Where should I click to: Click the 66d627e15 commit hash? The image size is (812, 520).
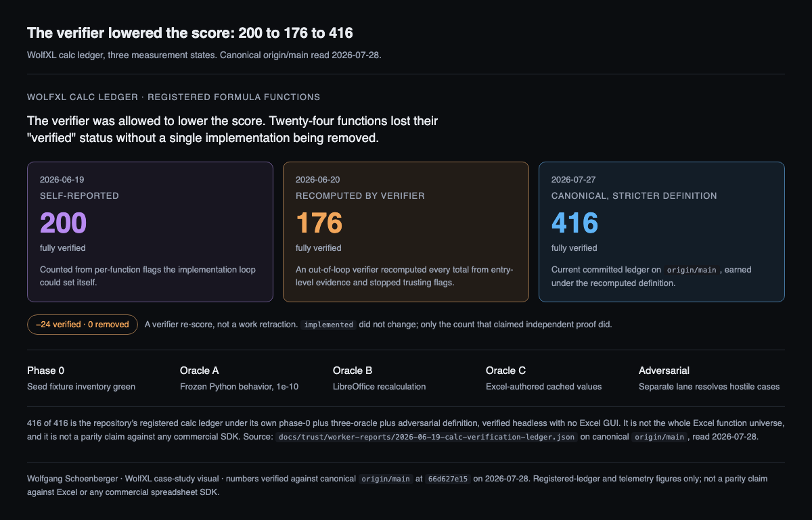click(447, 479)
